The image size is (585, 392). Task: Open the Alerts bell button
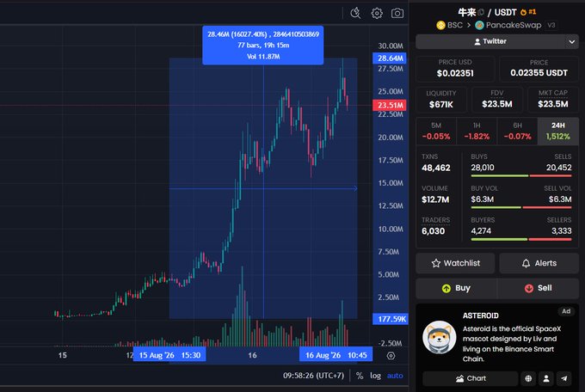[x=539, y=263]
